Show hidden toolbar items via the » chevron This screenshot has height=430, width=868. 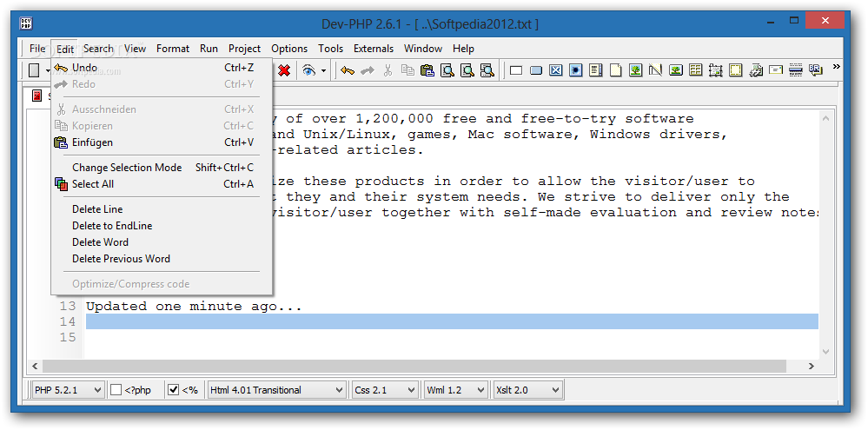pyautogui.click(x=837, y=67)
